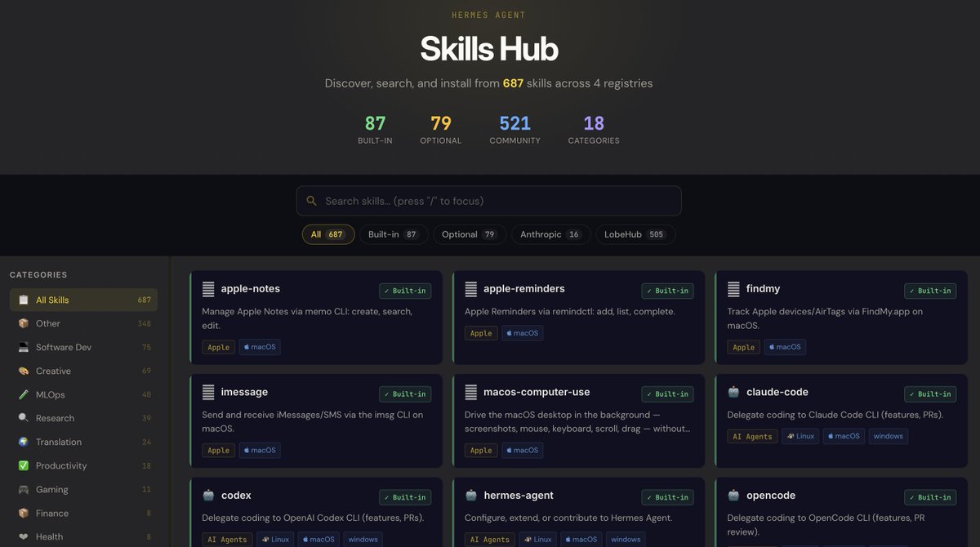Click the 87 Built-in stat counter
The width and height of the screenshot is (980, 547).
375,130
